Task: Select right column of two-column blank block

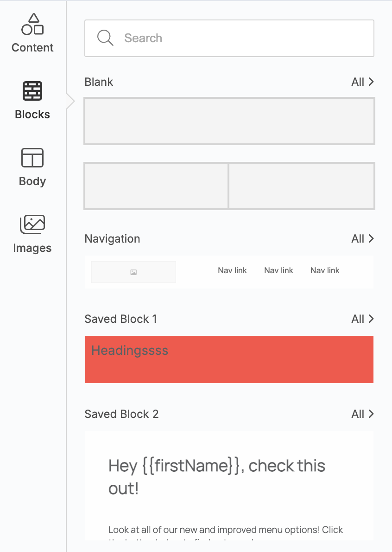Action: tap(302, 186)
